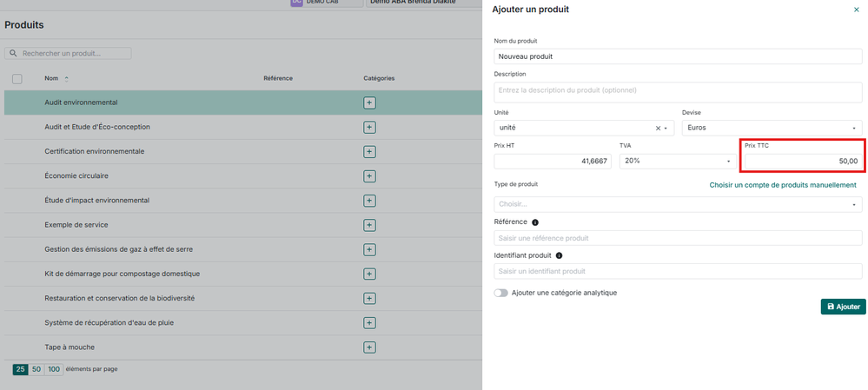Viewport: 868px width, 390px height.
Task: Click the info icon next to Référence
Action: (x=535, y=222)
